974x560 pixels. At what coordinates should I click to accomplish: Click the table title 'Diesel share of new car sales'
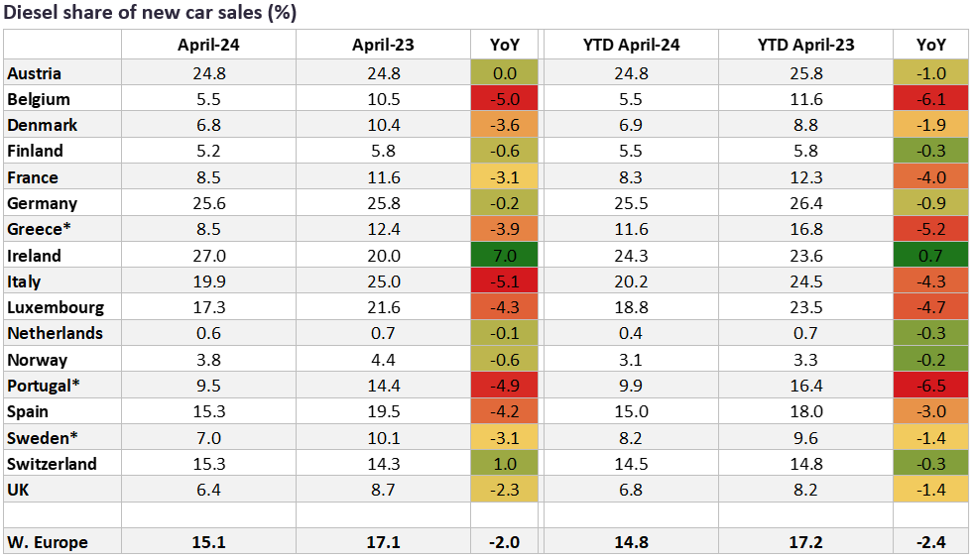click(151, 13)
